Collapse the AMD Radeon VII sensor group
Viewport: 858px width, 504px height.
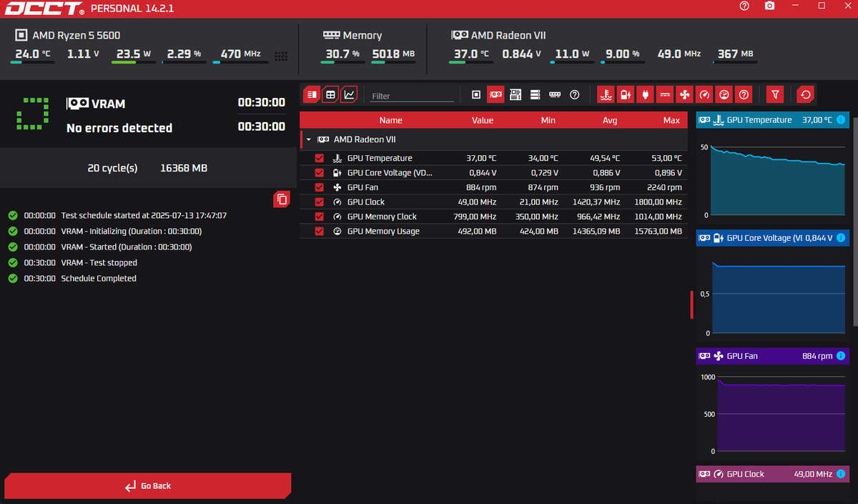tap(307, 139)
